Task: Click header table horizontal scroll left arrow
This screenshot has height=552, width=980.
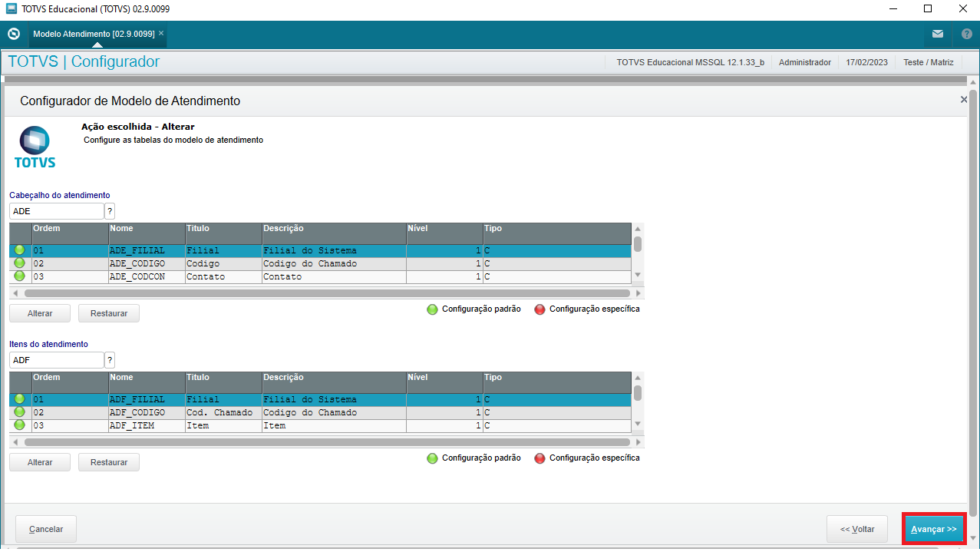Action: 15,293
